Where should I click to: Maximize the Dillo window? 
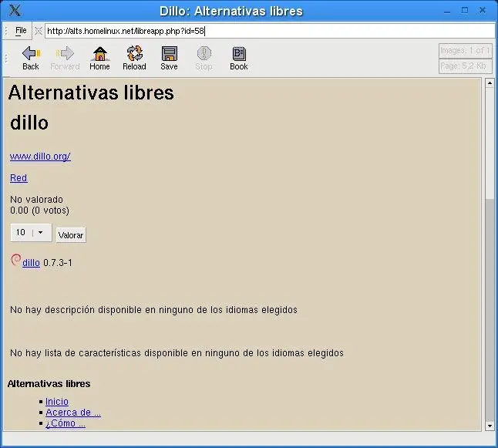tap(465, 11)
